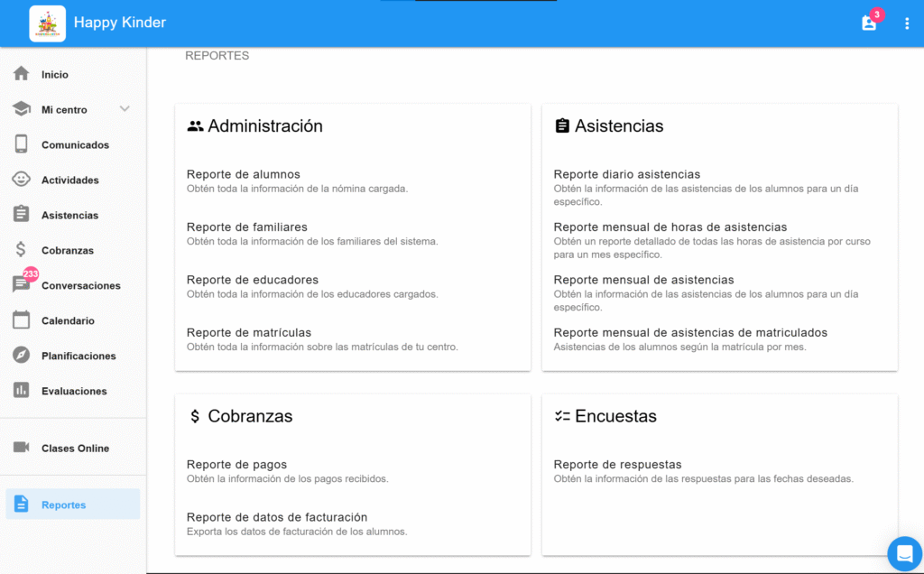The image size is (924, 574).
Task: Click the Asistencias card clipboard icon
Action: click(x=562, y=125)
